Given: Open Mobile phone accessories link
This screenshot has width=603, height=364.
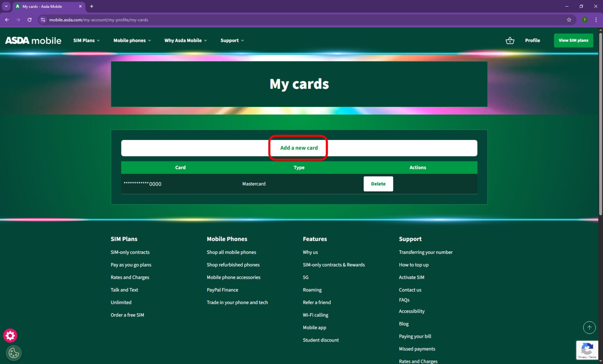Looking at the screenshot, I should (x=233, y=277).
